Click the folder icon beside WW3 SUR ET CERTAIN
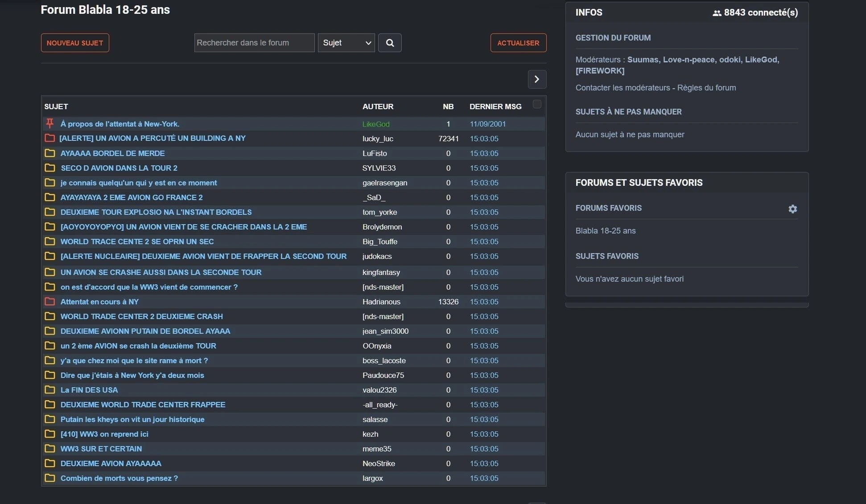Image resolution: width=866 pixels, height=504 pixels. (49, 449)
